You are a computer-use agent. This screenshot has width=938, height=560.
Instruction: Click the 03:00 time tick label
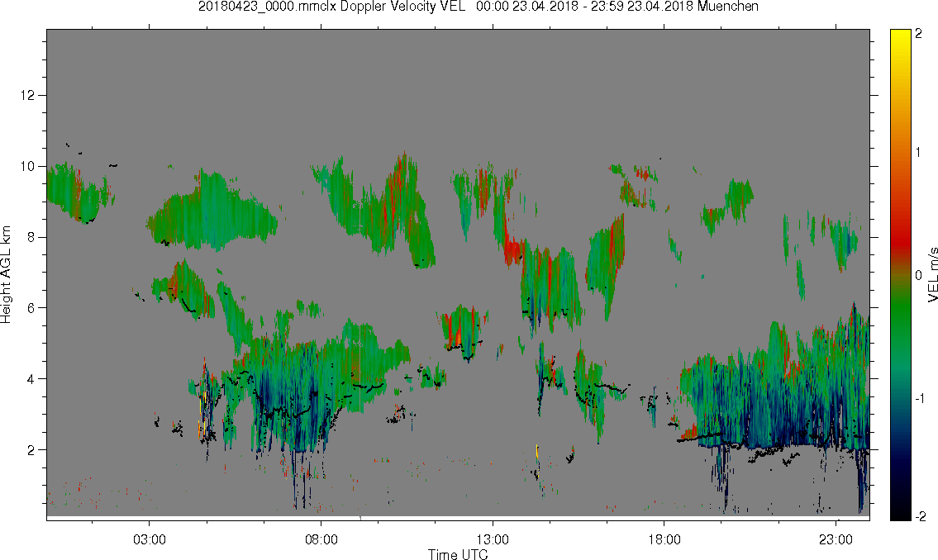point(149,539)
